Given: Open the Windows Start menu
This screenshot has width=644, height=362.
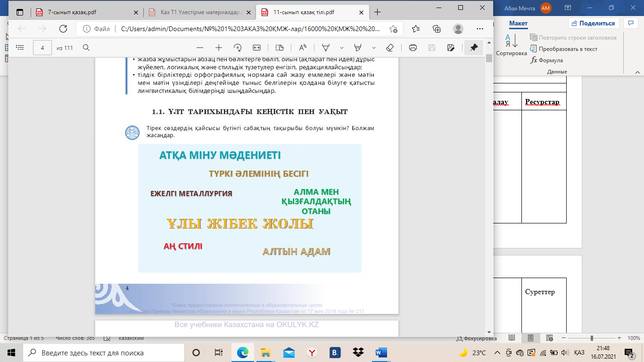Looking at the screenshot, I should point(11,353).
